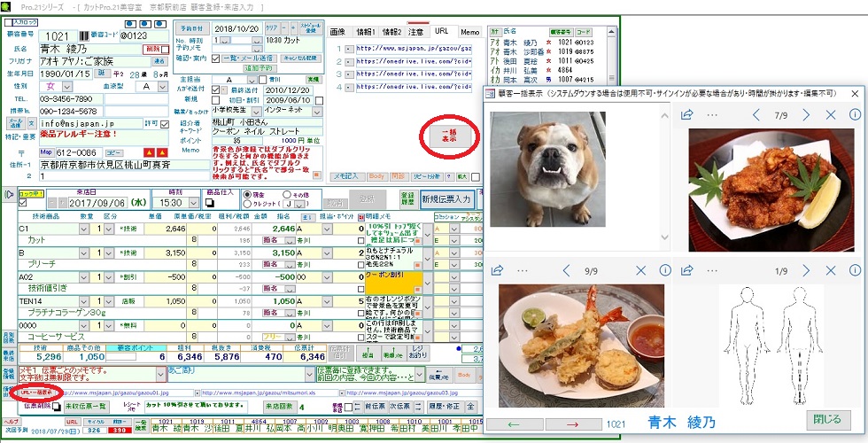
Task: Advance to next image in 1/9 viewer
Action: click(806, 270)
